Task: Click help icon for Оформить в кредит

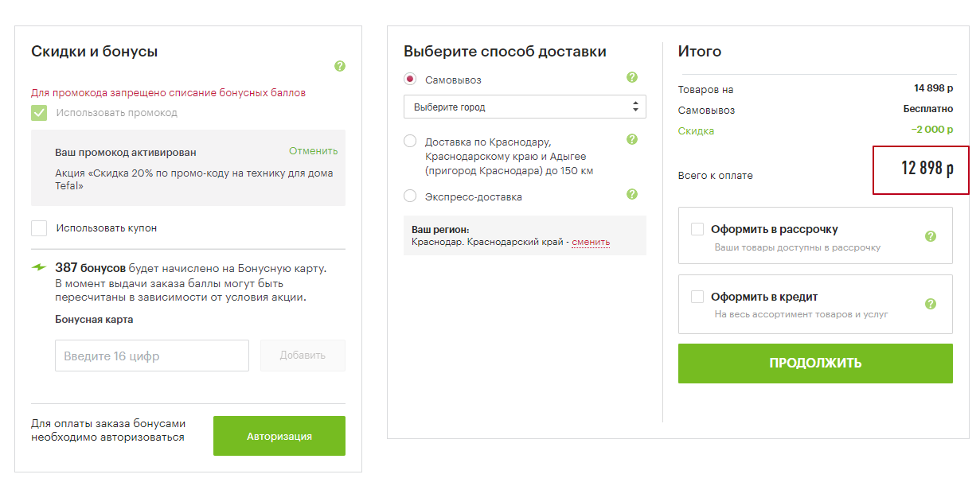Action: pos(931,304)
